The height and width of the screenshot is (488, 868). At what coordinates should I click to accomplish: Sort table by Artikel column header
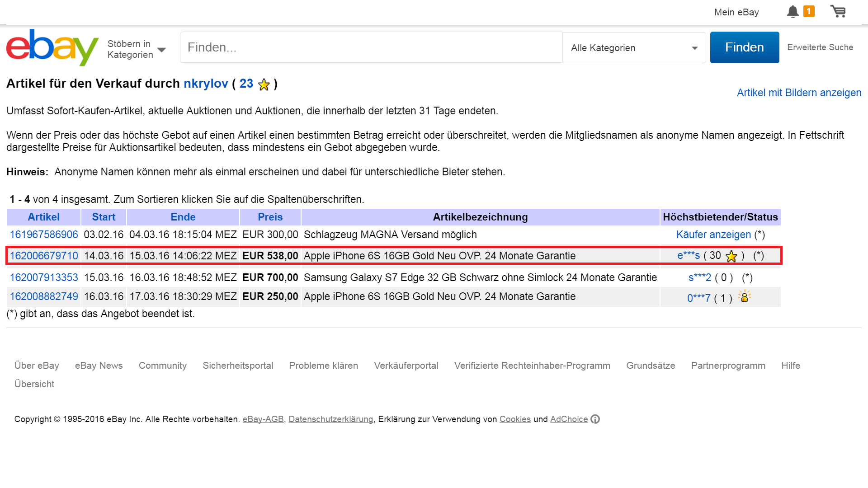44,217
